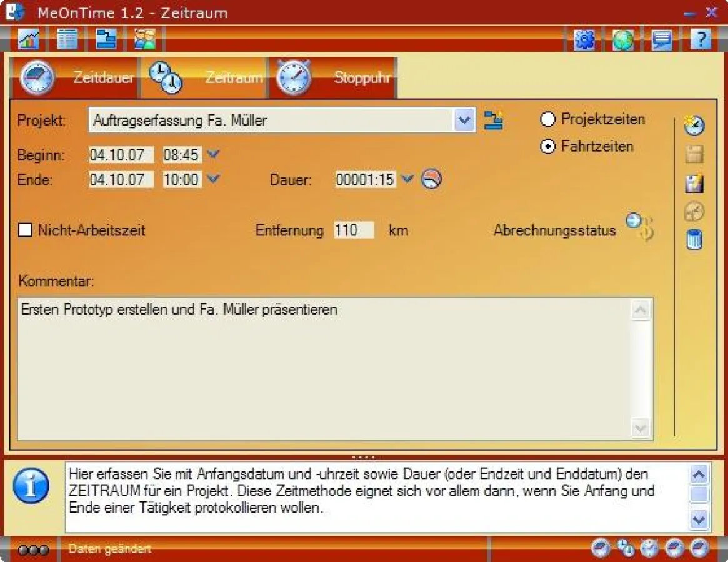The width and height of the screenshot is (728, 562).
Task: Open the Help question mark icon
Action: tap(700, 39)
